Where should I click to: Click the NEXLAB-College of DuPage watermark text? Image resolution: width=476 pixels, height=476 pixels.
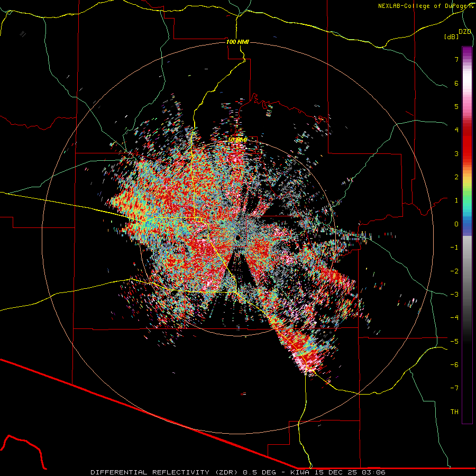[x=425, y=6]
